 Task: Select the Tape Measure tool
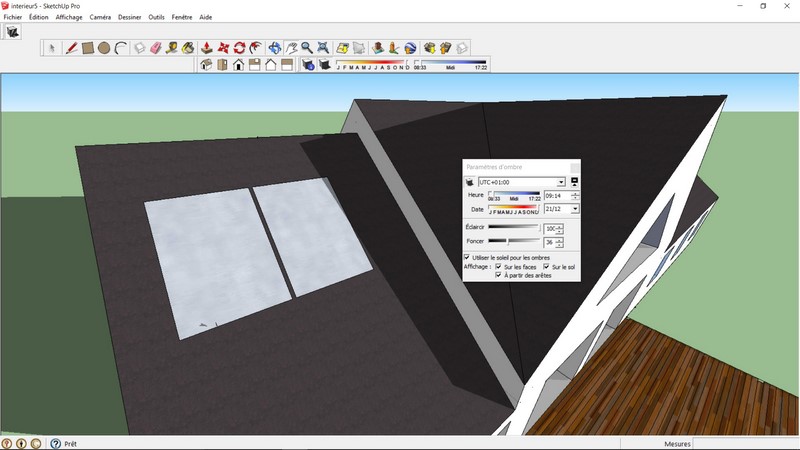[x=172, y=48]
